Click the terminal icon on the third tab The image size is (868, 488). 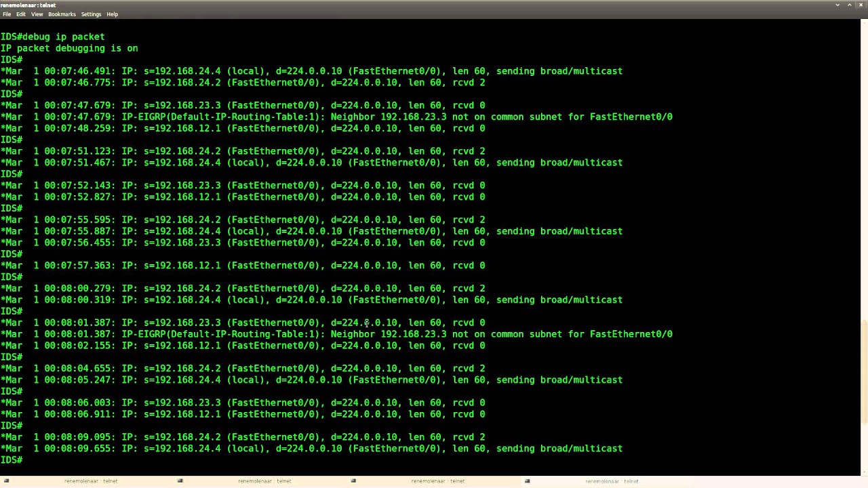[353, 481]
